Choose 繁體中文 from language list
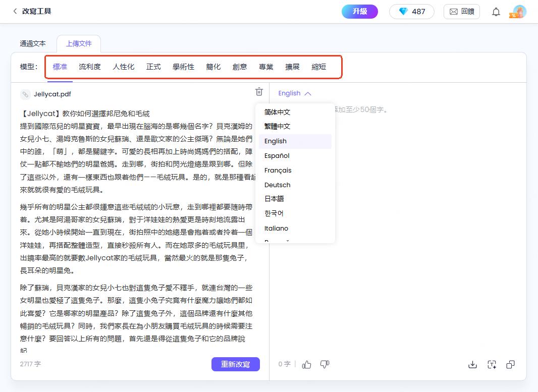 click(295, 127)
